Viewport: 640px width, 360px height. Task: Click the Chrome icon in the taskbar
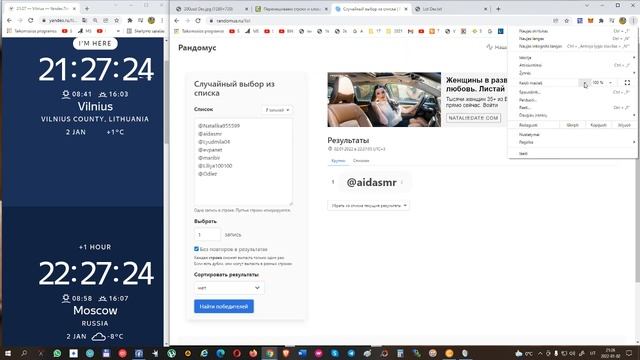coord(269,353)
